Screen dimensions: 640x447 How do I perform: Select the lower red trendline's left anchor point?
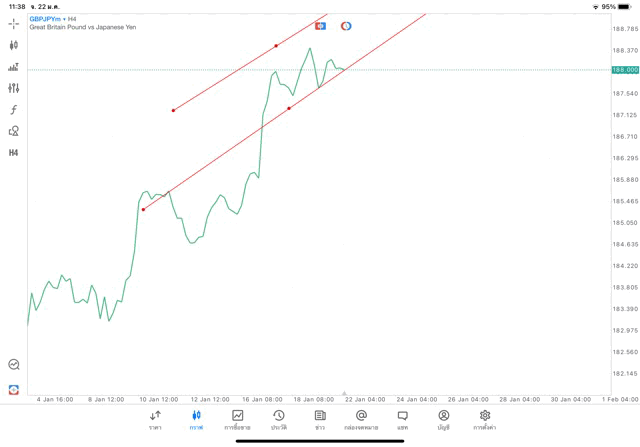[143, 209]
